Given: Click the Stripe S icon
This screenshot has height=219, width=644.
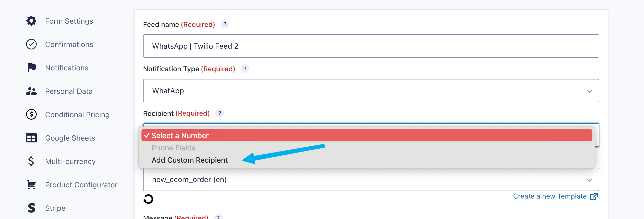Looking at the screenshot, I should pos(31,208).
